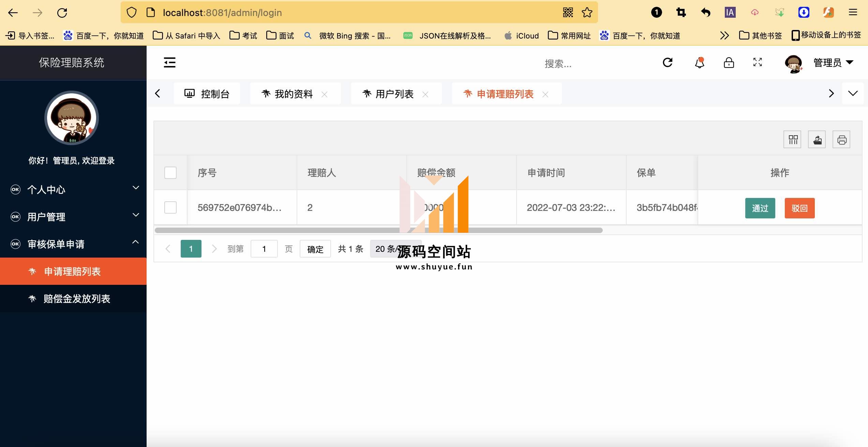Open the iCloud bookmark
The width and height of the screenshot is (868, 447).
522,35
